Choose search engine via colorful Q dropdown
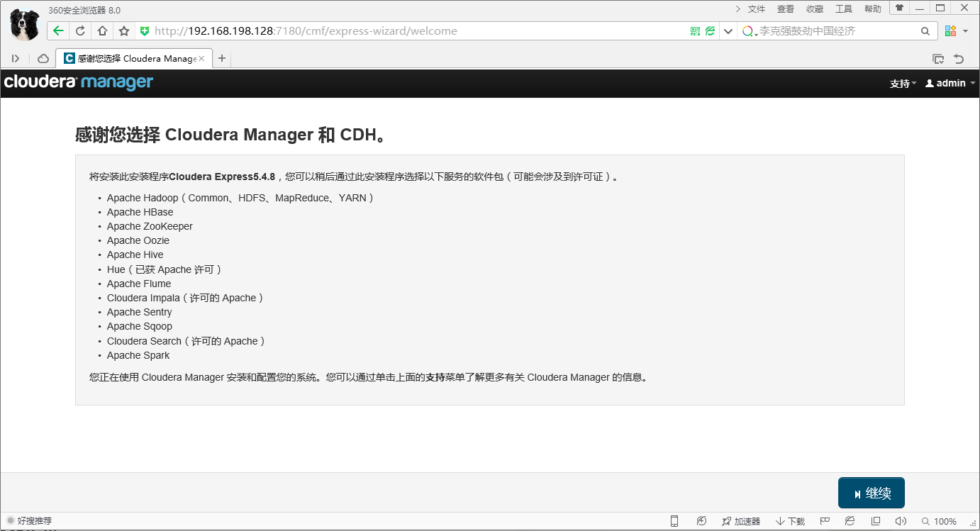Viewport: 980px width, 531px height. click(x=750, y=31)
